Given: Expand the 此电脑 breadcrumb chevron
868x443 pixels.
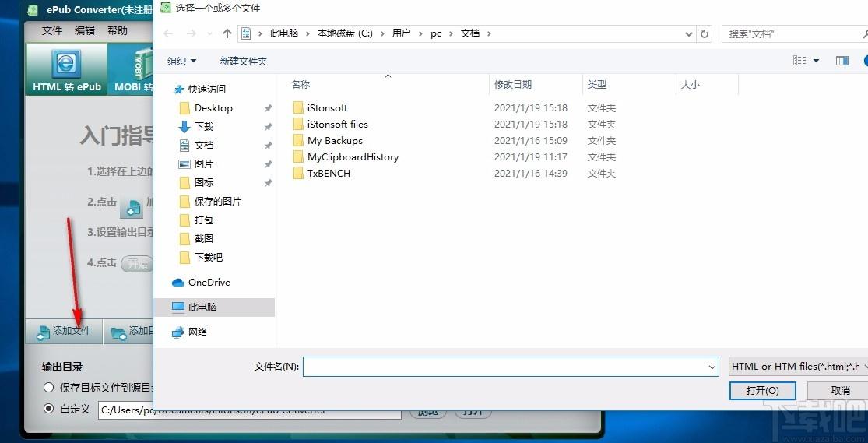Looking at the screenshot, I should coord(307,33).
